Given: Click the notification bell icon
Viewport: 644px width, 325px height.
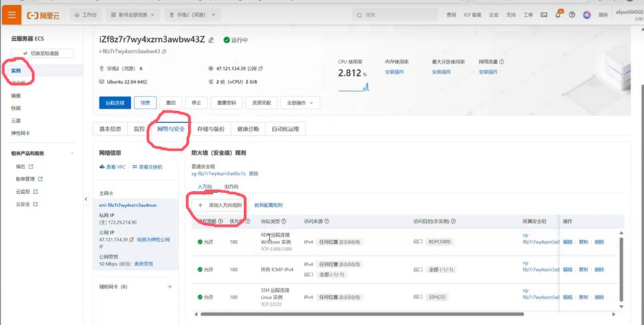Looking at the screenshot, I should (x=558, y=15).
